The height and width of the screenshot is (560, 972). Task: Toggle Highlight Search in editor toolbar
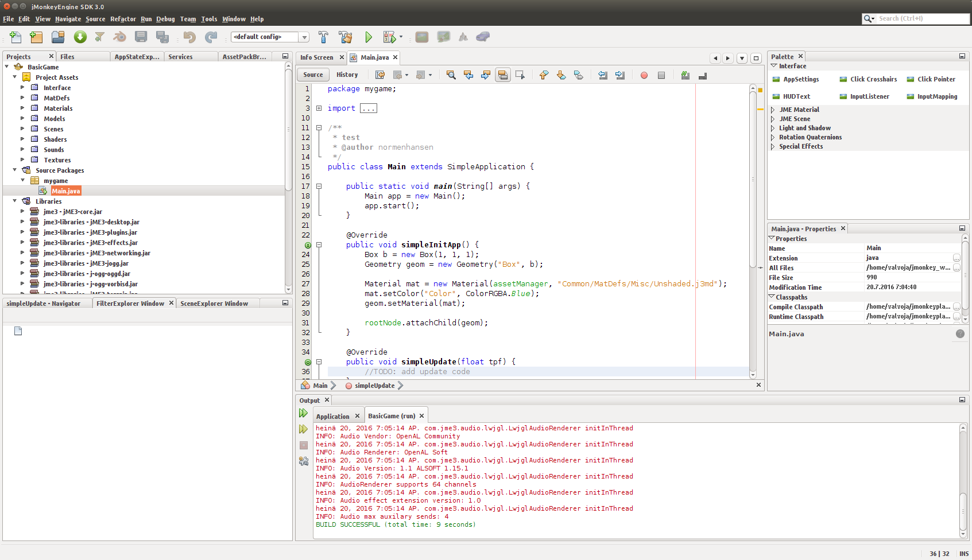point(502,75)
